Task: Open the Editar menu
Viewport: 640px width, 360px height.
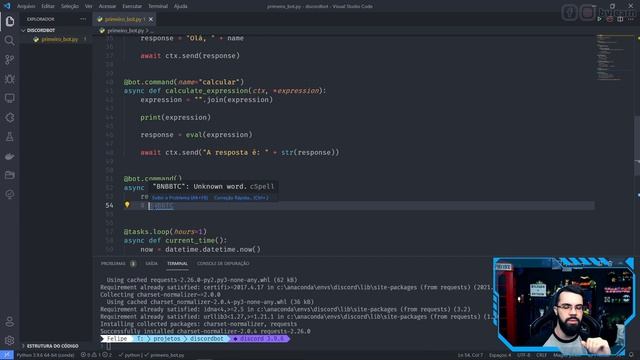Action: tap(48, 6)
